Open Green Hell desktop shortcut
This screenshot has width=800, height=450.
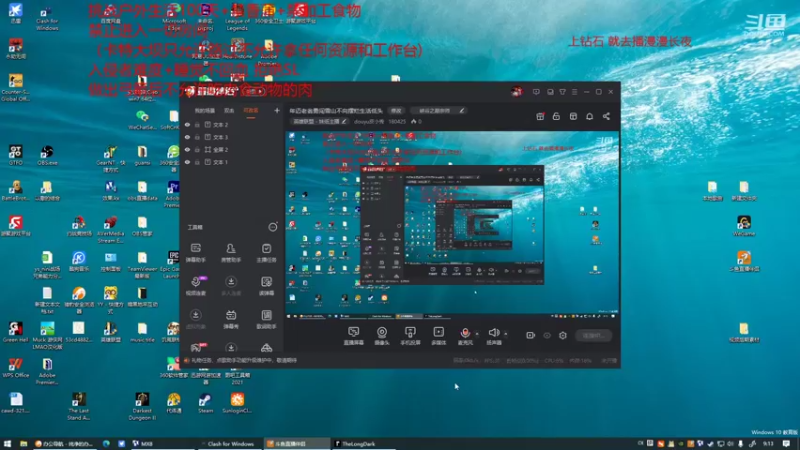[x=15, y=332]
